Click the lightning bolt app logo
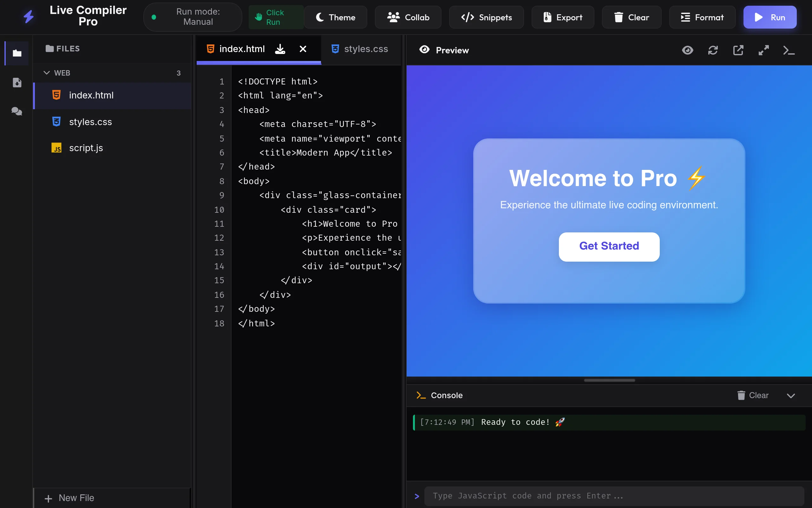 [x=29, y=17]
